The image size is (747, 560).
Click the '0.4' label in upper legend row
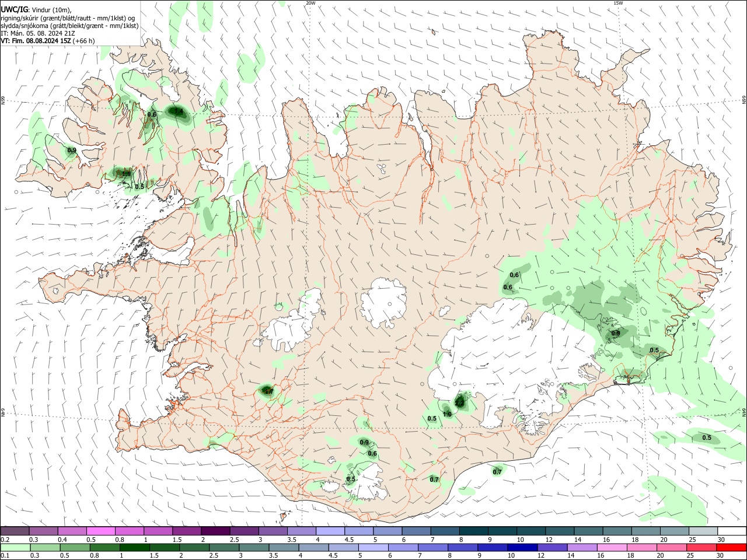coord(62,540)
